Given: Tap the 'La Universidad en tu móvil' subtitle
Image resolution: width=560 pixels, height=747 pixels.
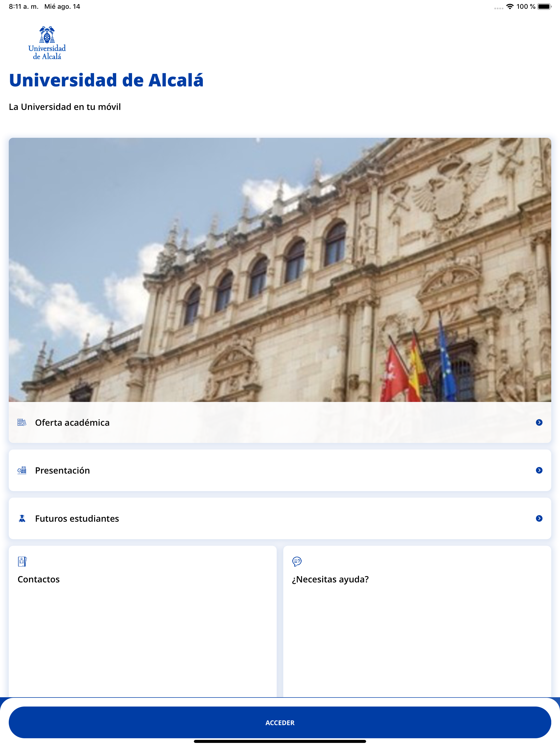Looking at the screenshot, I should (65, 107).
